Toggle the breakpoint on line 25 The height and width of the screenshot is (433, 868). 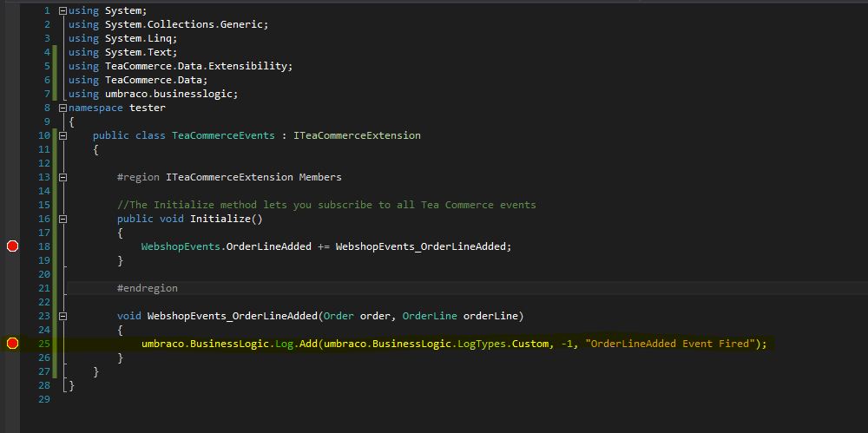point(12,344)
